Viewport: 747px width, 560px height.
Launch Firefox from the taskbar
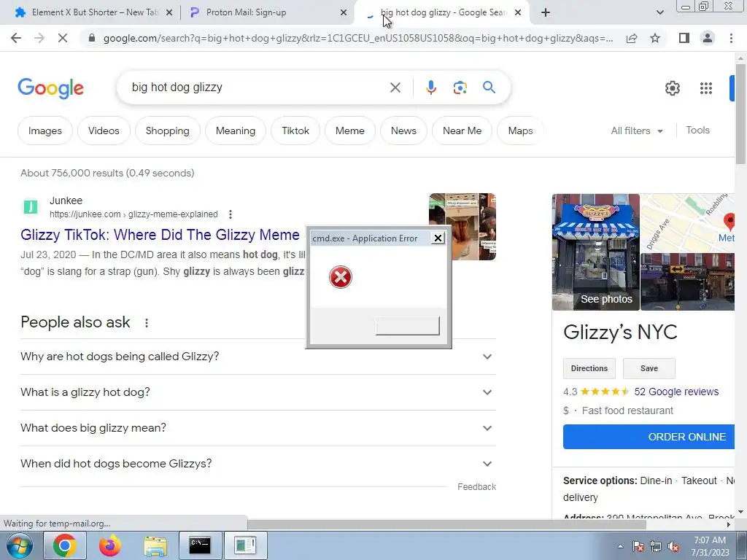pyautogui.click(x=110, y=545)
